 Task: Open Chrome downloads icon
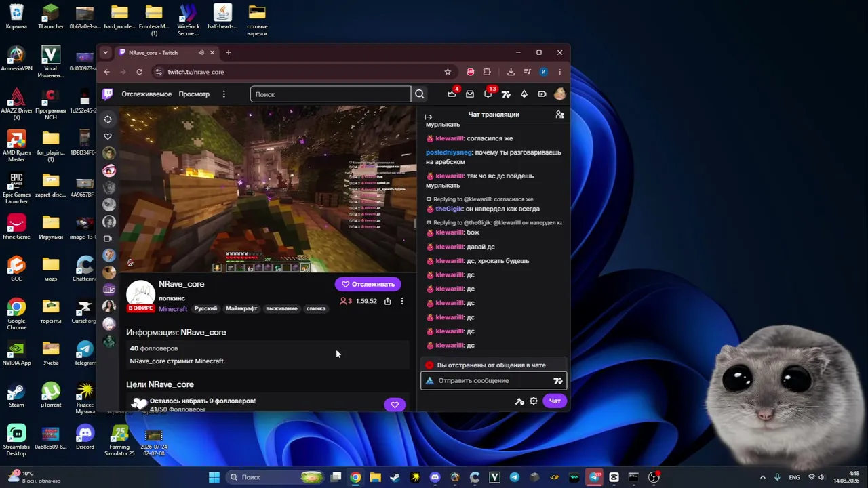coord(511,72)
